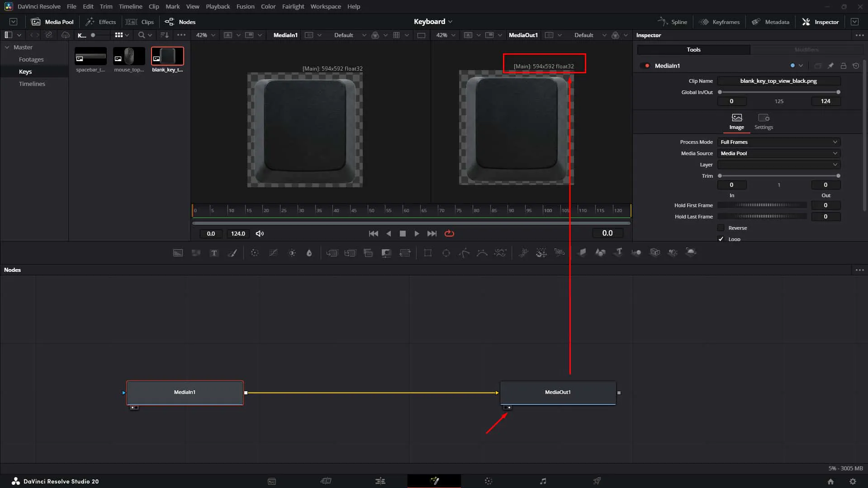Open the Color page icon
Viewport: 868px width, 488px height.
(489, 481)
